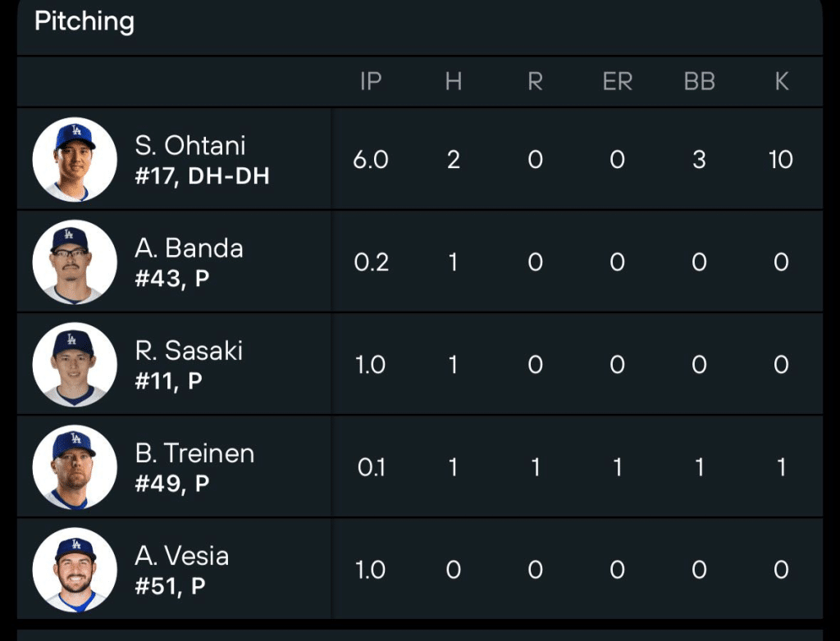Click A. Vesia's player headshot photo
The image size is (840, 641).
point(75,568)
